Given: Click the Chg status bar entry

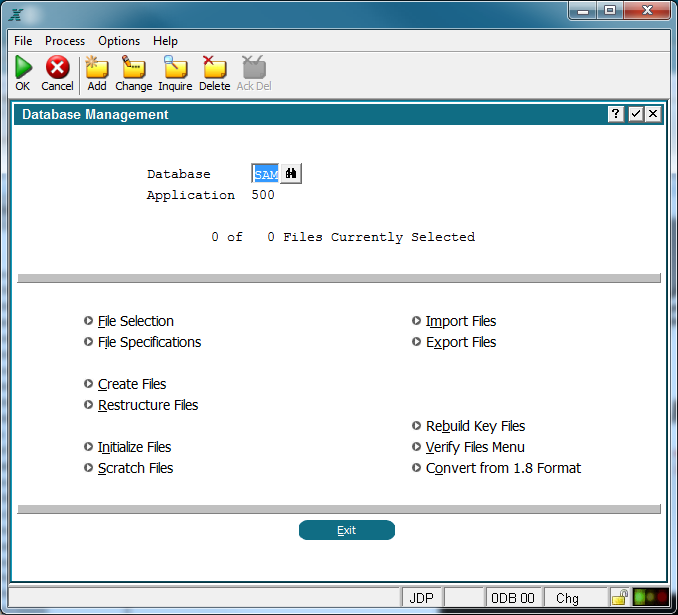Looking at the screenshot, I should point(576,598).
